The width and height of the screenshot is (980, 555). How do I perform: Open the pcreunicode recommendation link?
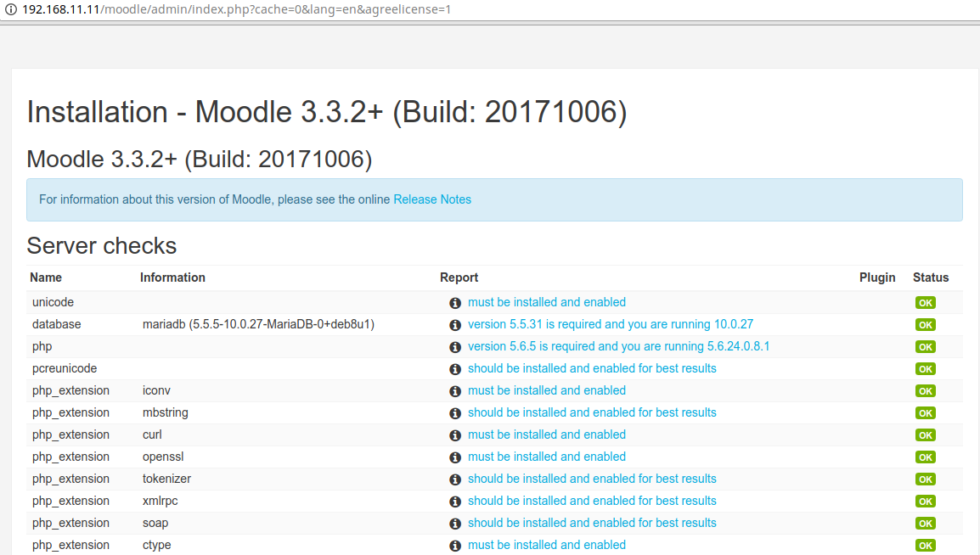pyautogui.click(x=592, y=368)
